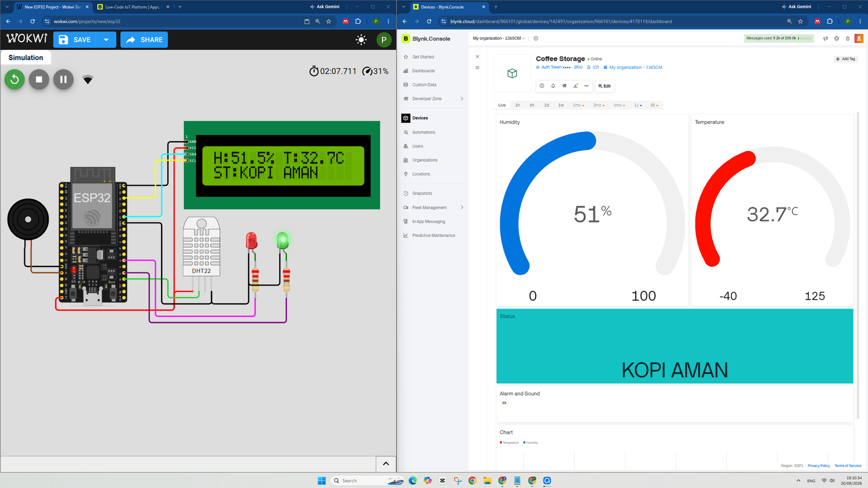Click the red LED in the circuit
The height and width of the screenshot is (488, 868).
coord(252,240)
